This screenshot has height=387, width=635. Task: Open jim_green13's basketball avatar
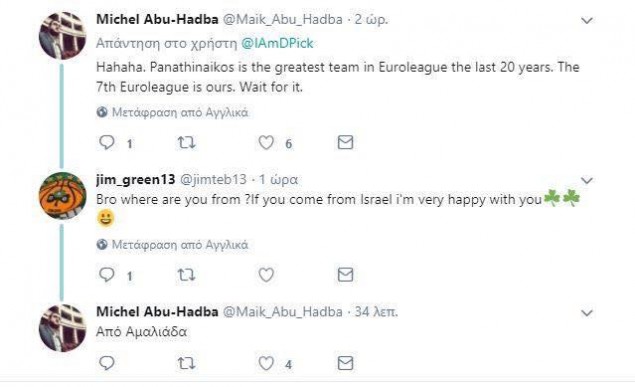[x=62, y=196]
